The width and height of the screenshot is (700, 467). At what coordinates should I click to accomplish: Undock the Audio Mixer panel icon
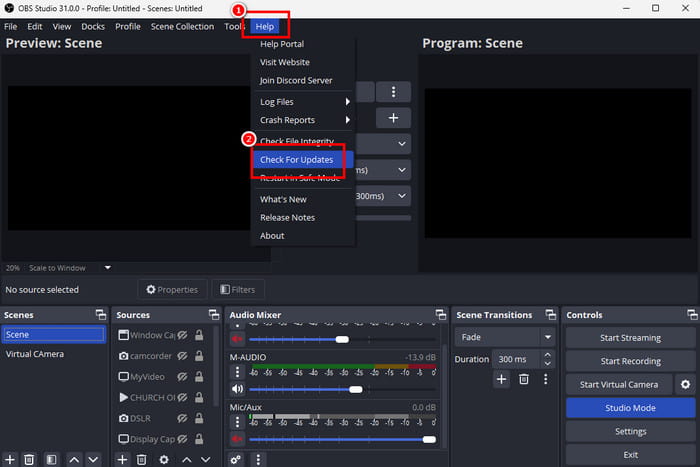coord(440,315)
